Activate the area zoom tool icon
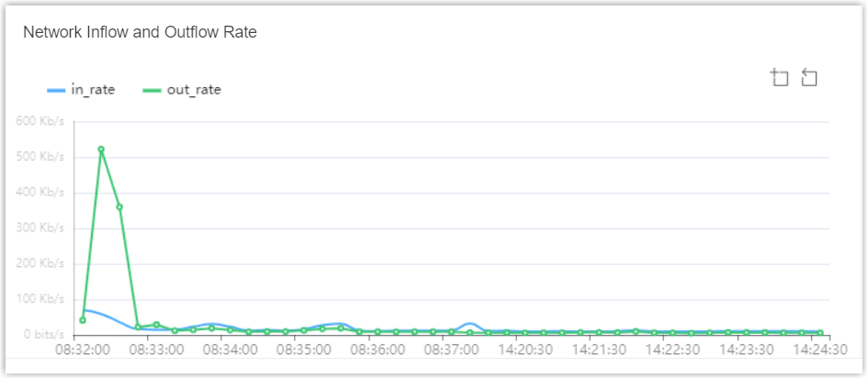 tap(780, 78)
